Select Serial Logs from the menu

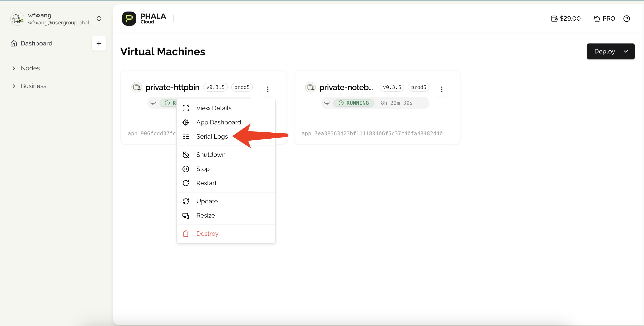(x=212, y=136)
